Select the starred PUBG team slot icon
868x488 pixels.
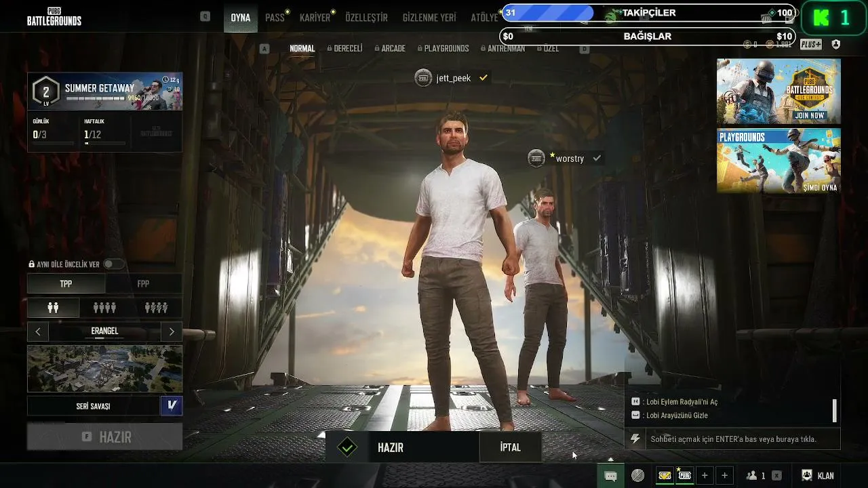coord(685,476)
